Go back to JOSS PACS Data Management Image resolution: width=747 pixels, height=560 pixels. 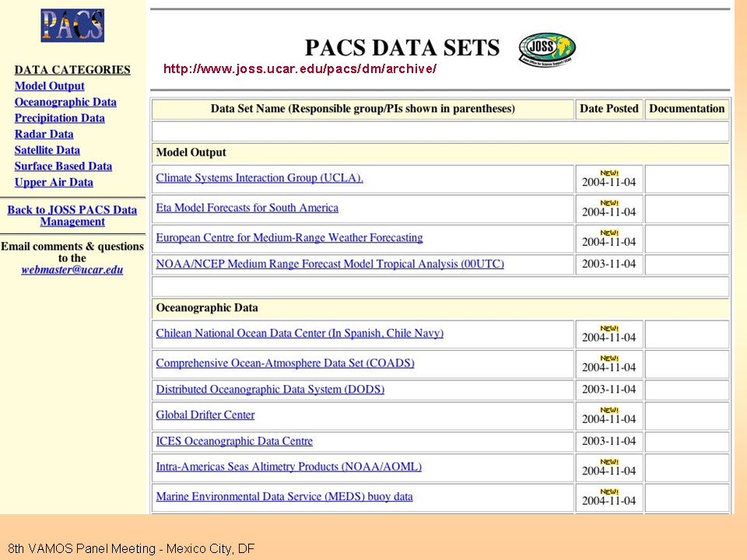coord(72,215)
